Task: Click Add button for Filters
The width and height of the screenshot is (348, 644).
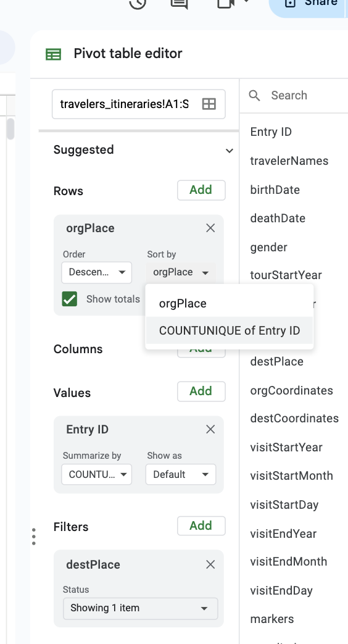Action: click(x=201, y=525)
